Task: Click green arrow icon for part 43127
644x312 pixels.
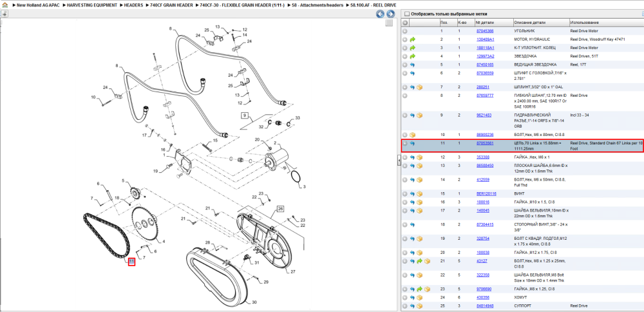Action: click(419, 261)
